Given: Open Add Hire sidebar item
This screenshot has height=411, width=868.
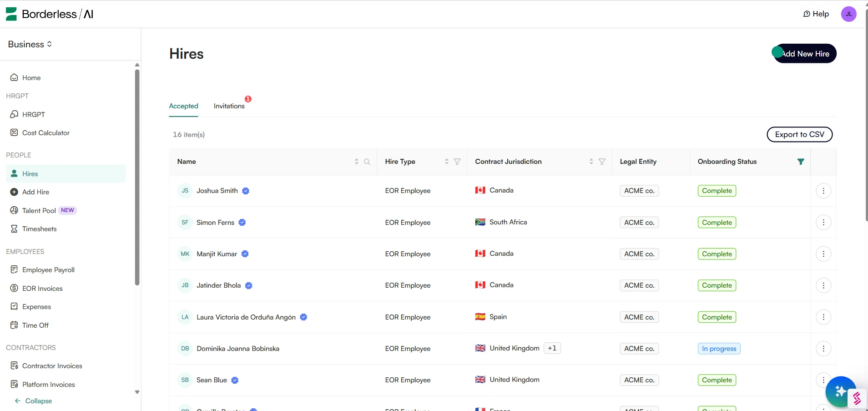Looking at the screenshot, I should [x=35, y=192].
